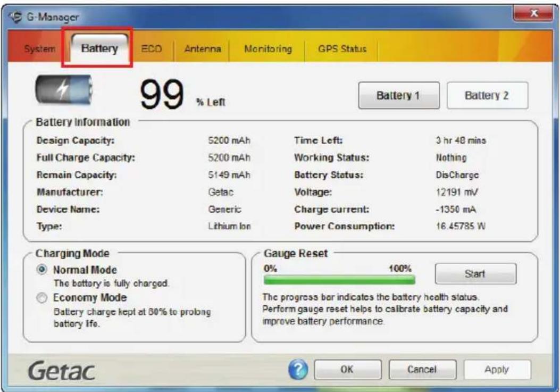Show the GPS Status tab
560x392 pixels.
tap(342, 48)
